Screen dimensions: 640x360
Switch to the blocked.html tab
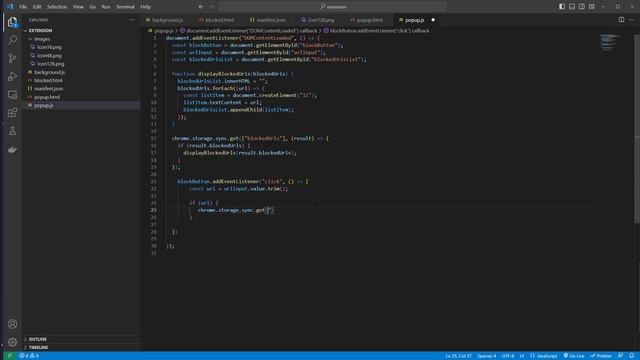219,20
